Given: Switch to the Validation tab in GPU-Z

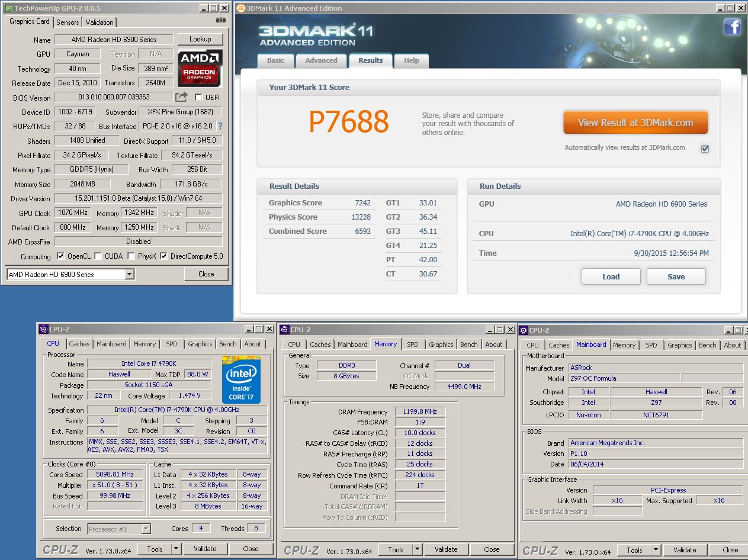Looking at the screenshot, I should (99, 22).
